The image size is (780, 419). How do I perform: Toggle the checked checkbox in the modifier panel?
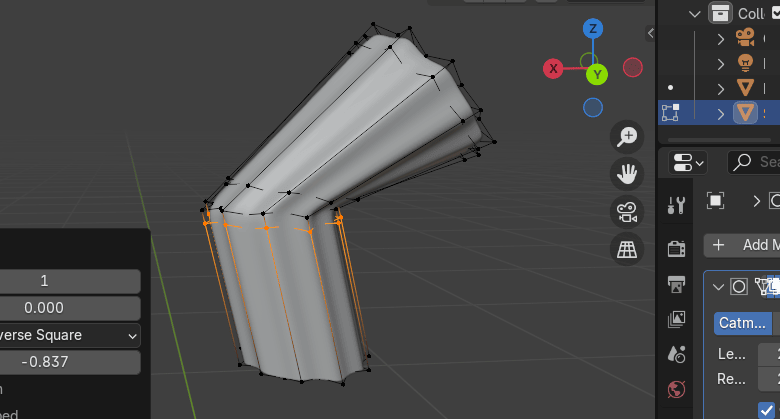coord(768,411)
